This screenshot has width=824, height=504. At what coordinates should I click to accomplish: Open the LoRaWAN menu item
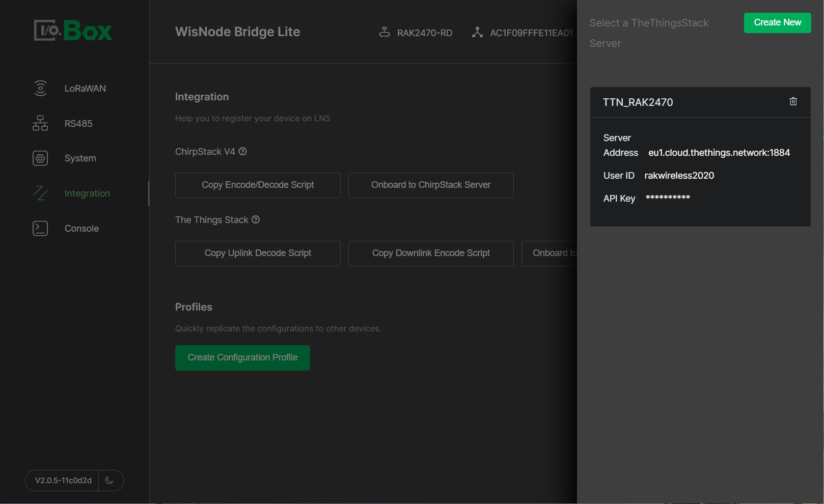point(85,89)
